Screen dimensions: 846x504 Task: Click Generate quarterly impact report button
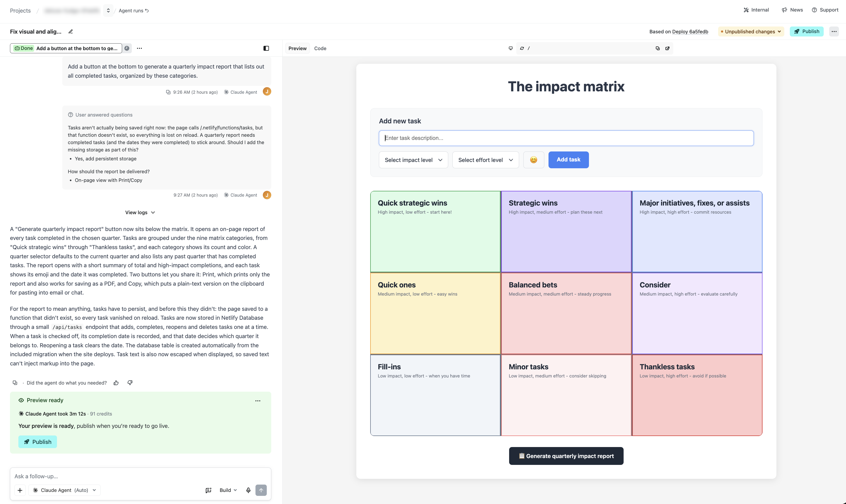[x=566, y=456]
